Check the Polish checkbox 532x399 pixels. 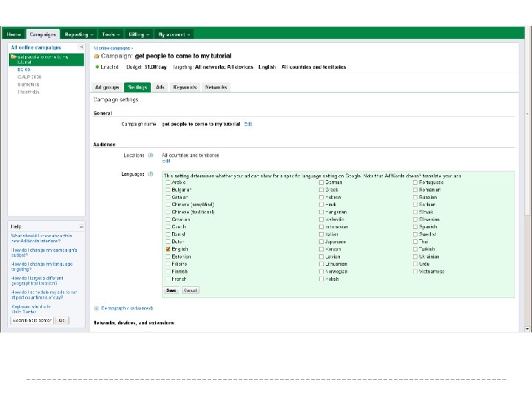pyautogui.click(x=321, y=279)
